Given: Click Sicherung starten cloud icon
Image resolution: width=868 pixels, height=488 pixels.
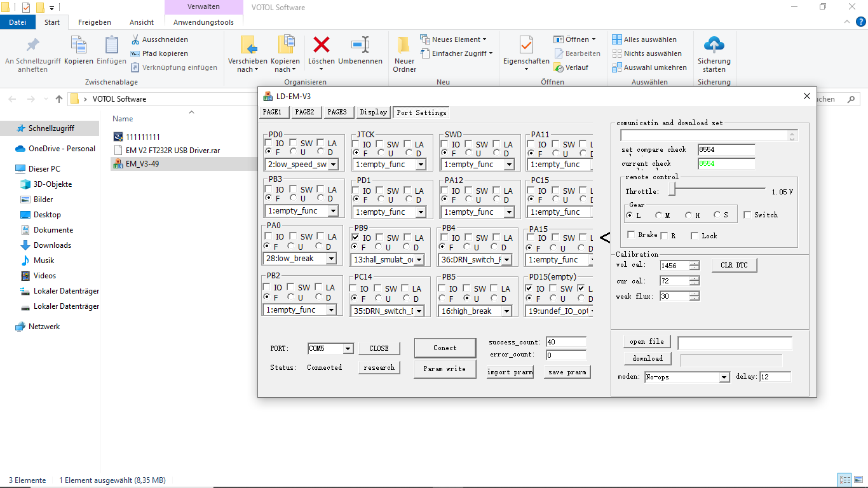Looking at the screenshot, I should (714, 45).
